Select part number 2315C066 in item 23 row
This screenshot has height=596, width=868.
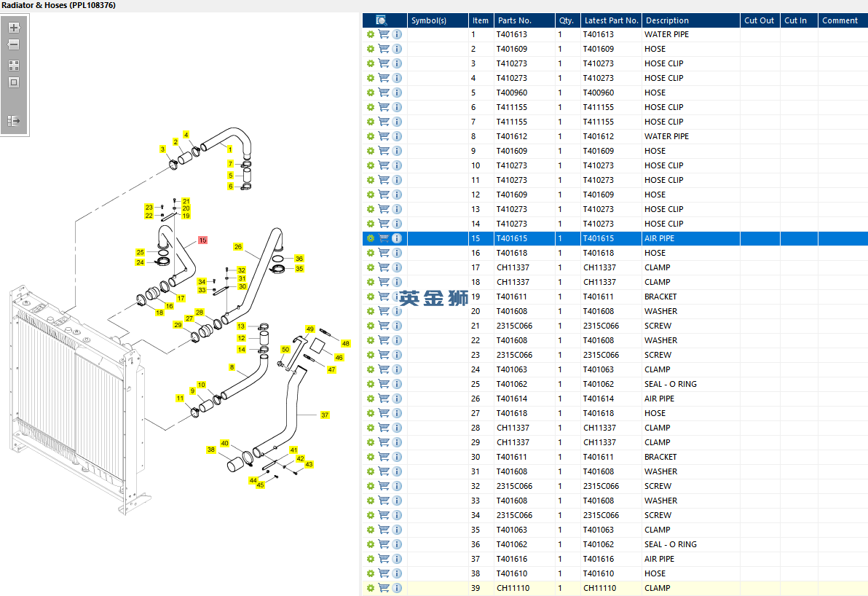pyautogui.click(x=514, y=355)
